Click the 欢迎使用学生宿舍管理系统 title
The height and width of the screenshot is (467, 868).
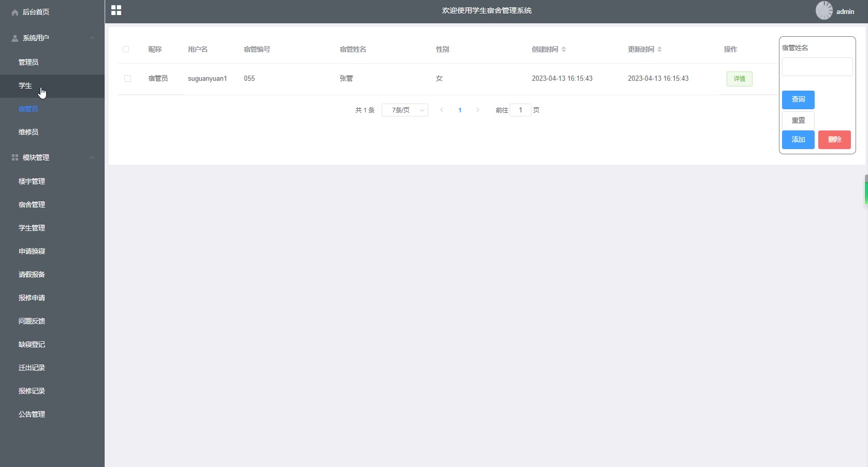point(487,10)
